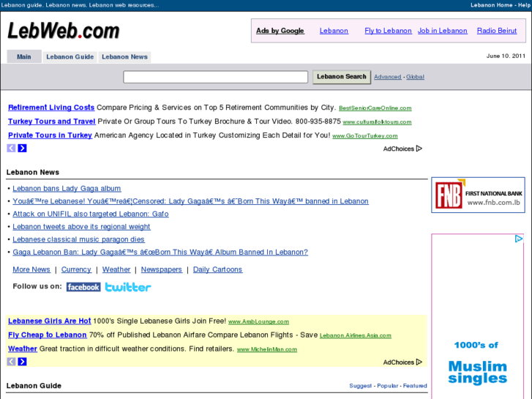
Task: Open the Facebook follow icon
Action: click(83, 287)
